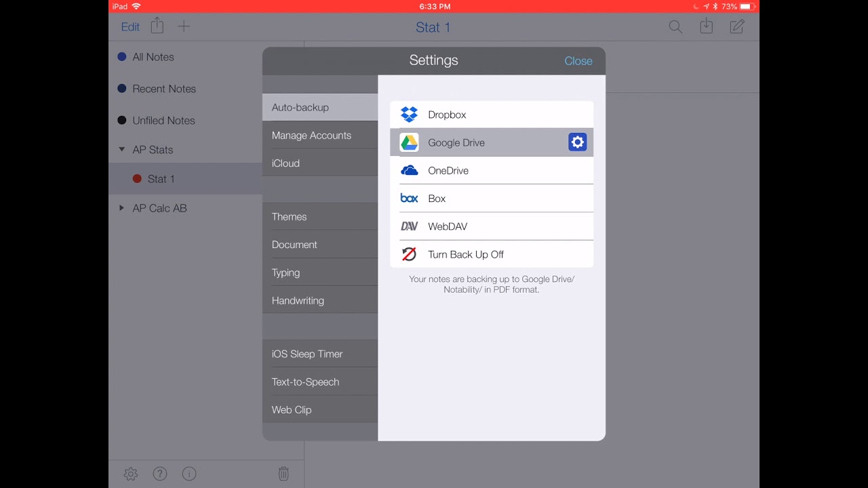Image resolution: width=868 pixels, height=488 pixels.
Task: Tap the battery indicator in status bar
Action: pyautogui.click(x=747, y=6)
